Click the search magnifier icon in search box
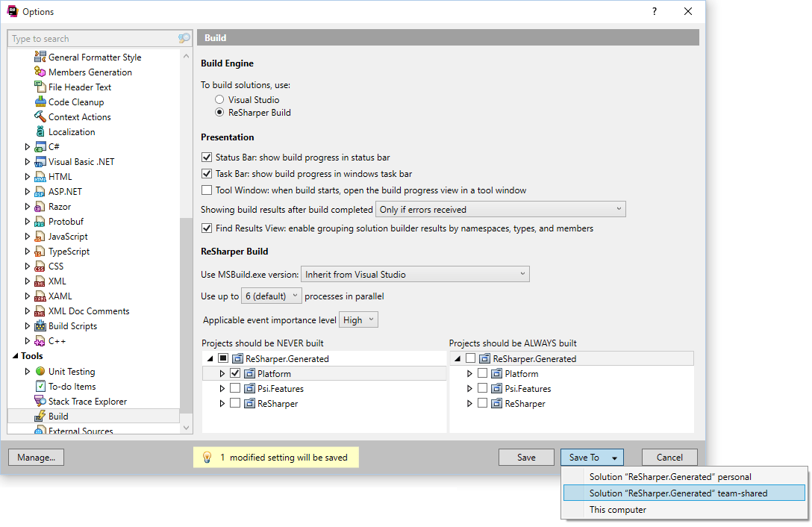Screen dimensions: 812x527 pyautogui.click(x=184, y=39)
